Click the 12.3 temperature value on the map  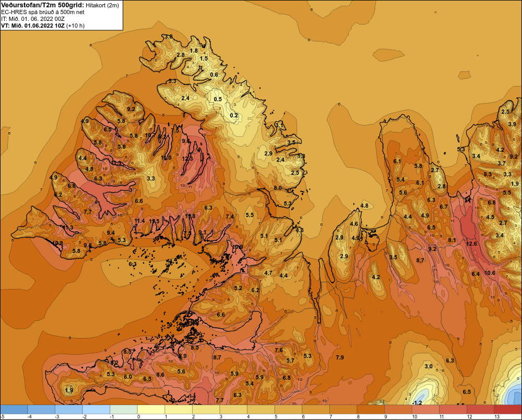[x=187, y=159]
